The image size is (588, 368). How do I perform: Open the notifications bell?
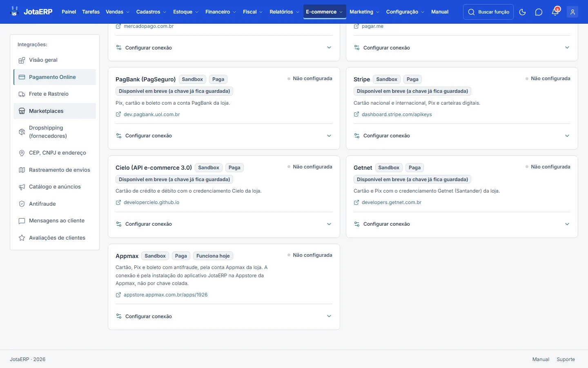tap(555, 12)
